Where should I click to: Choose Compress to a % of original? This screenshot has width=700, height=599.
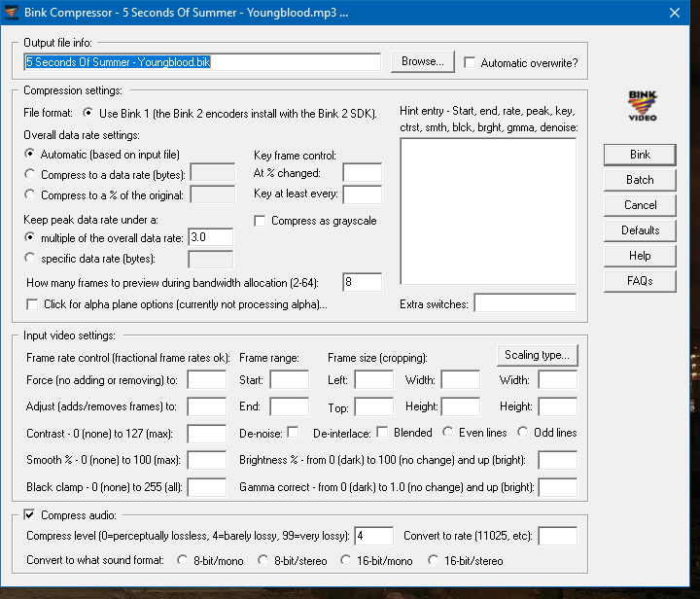[x=30, y=194]
